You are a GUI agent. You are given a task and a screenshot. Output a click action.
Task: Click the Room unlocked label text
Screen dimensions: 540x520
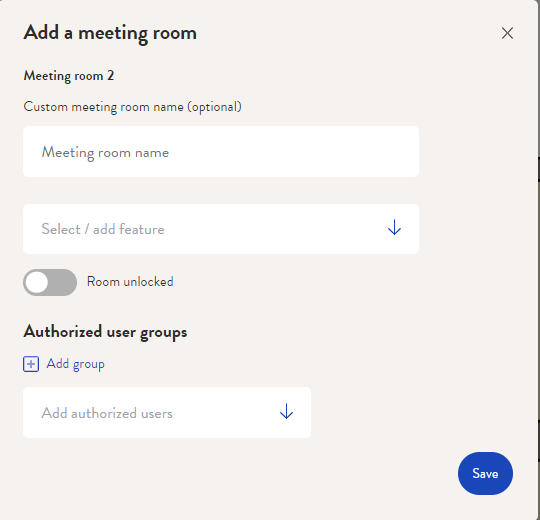click(x=130, y=282)
